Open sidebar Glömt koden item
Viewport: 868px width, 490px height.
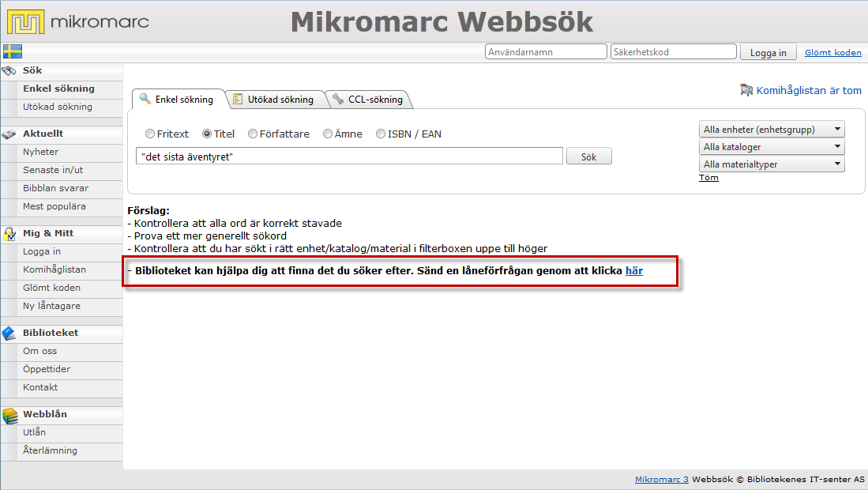click(x=51, y=288)
